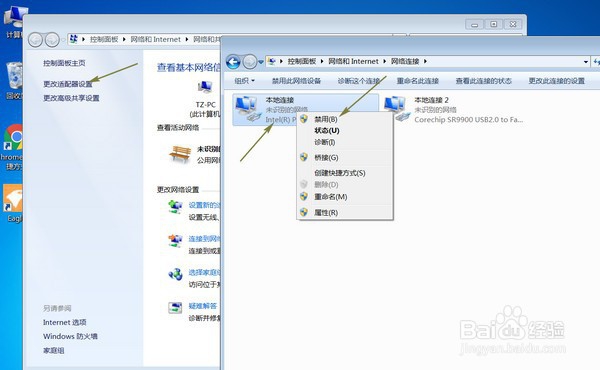Open 家庭组 link in the sidebar
600x370 pixels.
pos(54,350)
